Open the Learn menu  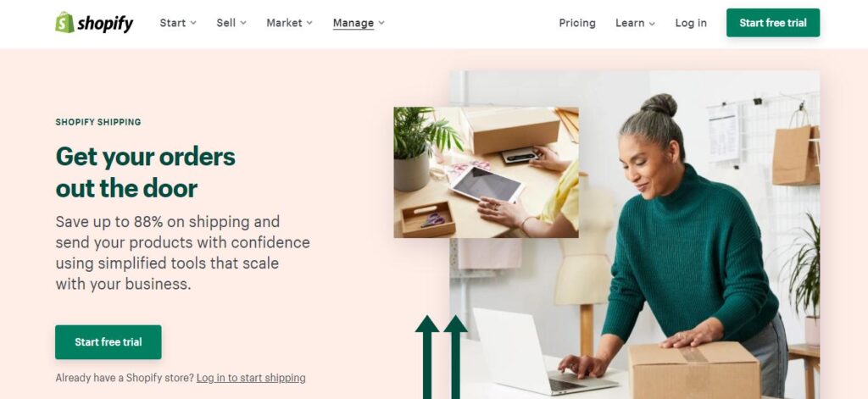tap(630, 23)
